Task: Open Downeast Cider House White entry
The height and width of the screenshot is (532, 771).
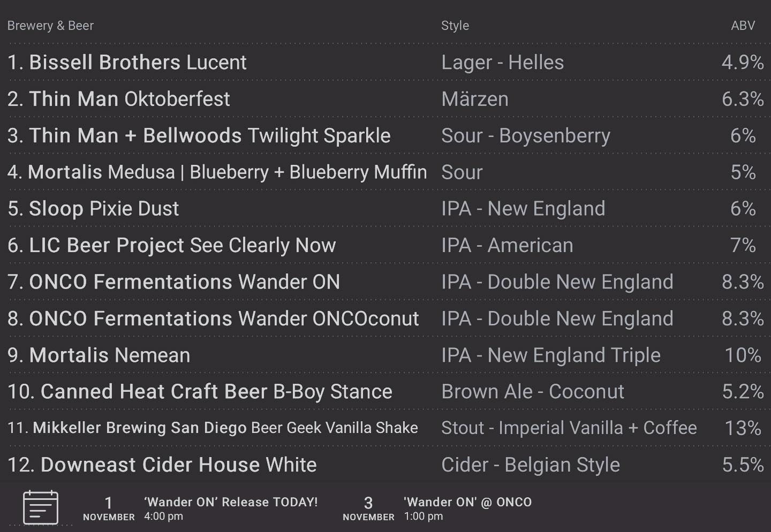Action: [385, 465]
